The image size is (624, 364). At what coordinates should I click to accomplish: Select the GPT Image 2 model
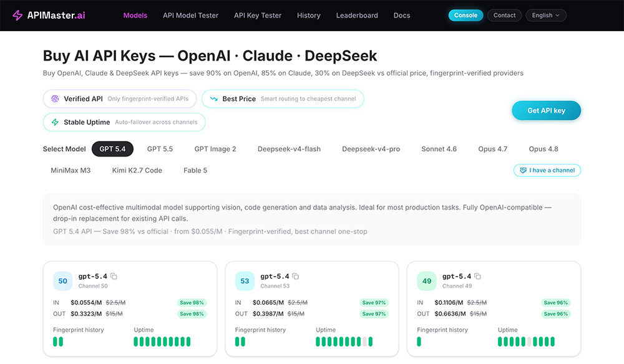(x=215, y=149)
